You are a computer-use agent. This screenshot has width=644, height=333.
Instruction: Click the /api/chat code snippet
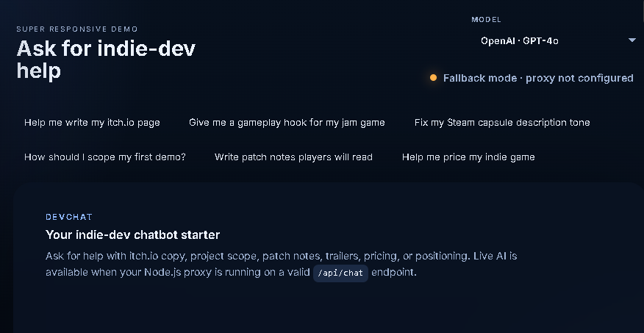pos(340,273)
